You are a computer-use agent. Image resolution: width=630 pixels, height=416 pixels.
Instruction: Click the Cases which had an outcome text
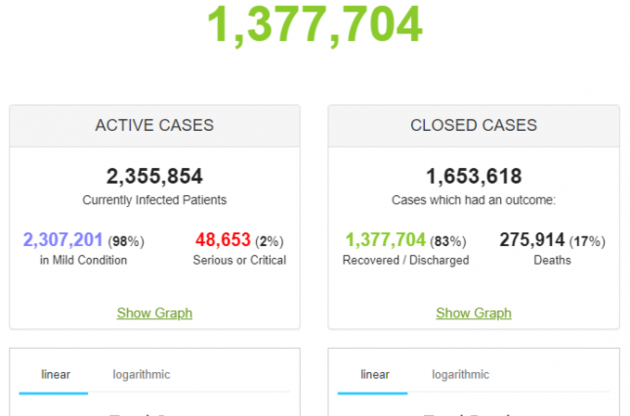pyautogui.click(x=473, y=200)
